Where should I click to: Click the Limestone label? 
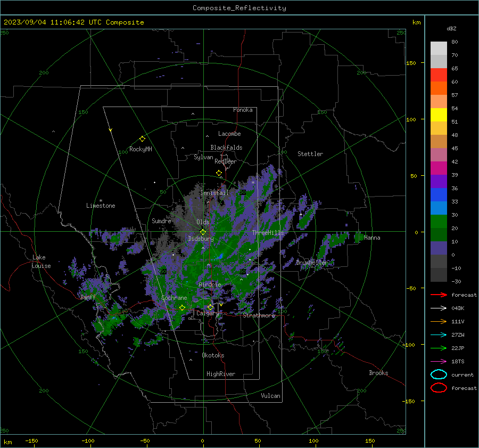(x=101, y=206)
